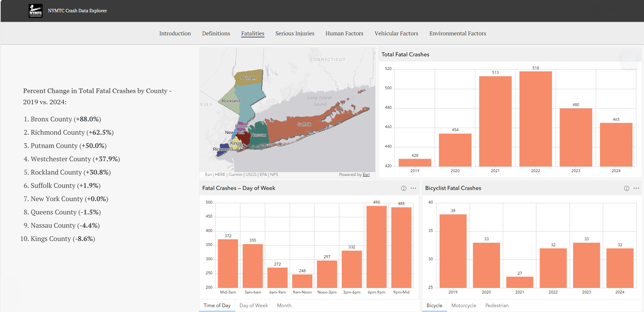Select Putnam county on the map
Screen dimensions: 644x312
pyautogui.click(x=248, y=78)
